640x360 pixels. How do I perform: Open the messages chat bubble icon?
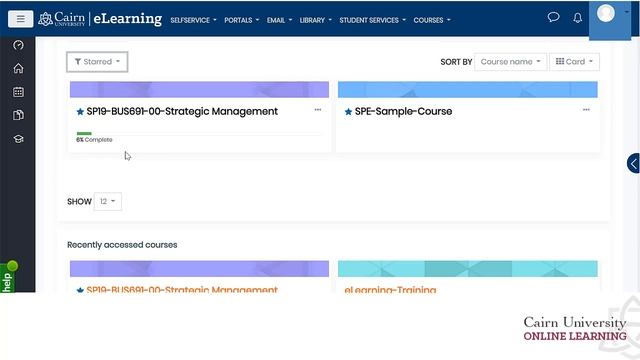[553, 17]
